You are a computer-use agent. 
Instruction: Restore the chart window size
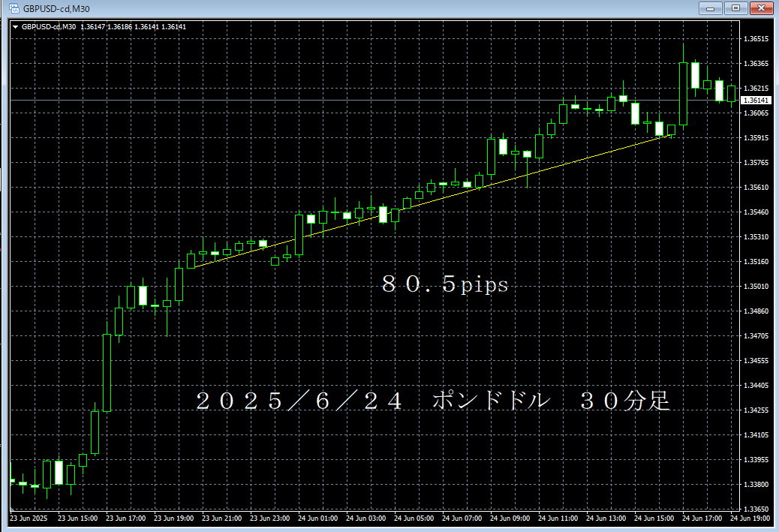point(735,8)
